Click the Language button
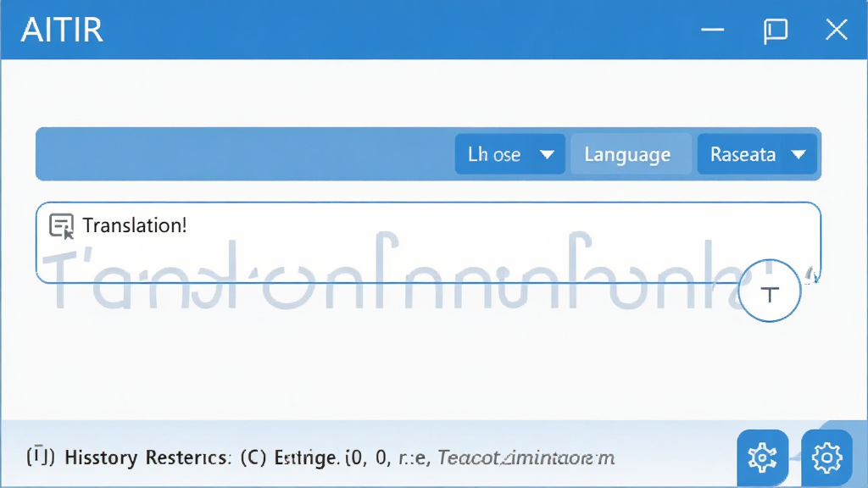The width and height of the screenshot is (868, 488). coord(631,154)
